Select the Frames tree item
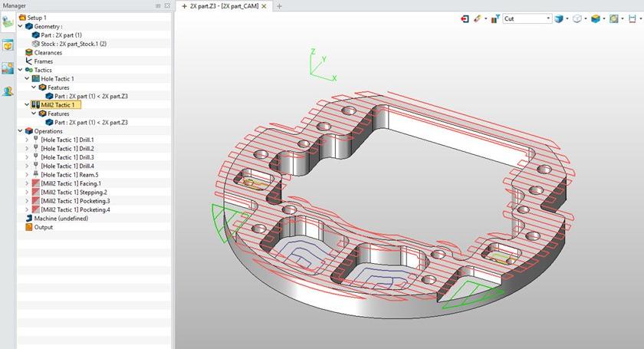This screenshot has width=644, height=349. pyautogui.click(x=44, y=61)
